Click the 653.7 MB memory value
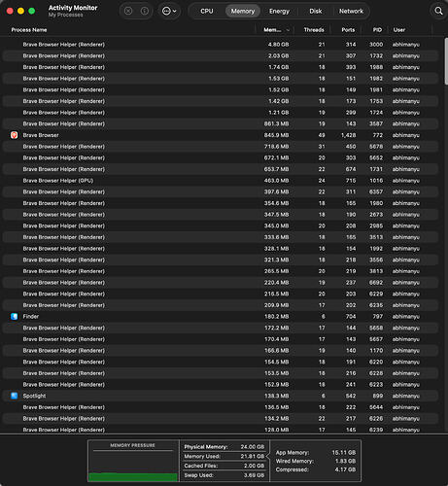Screen dimensions: 448x486 276,169
